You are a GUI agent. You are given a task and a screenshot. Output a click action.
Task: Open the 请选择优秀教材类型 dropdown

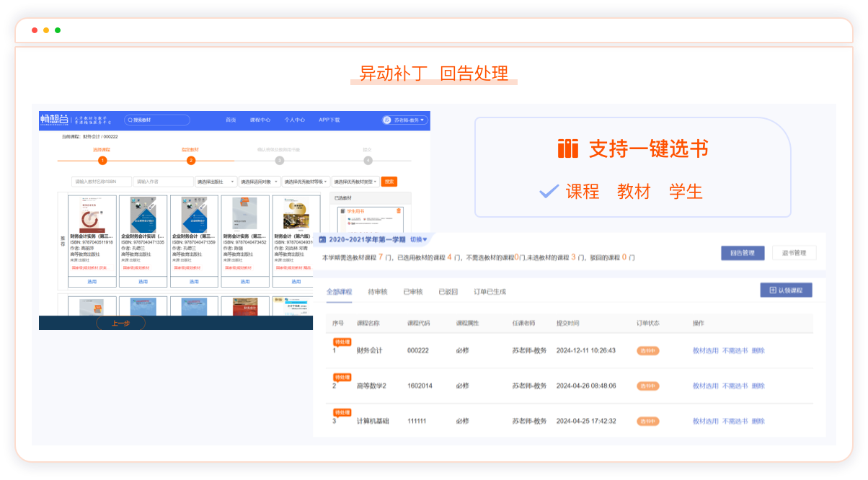pos(355,182)
